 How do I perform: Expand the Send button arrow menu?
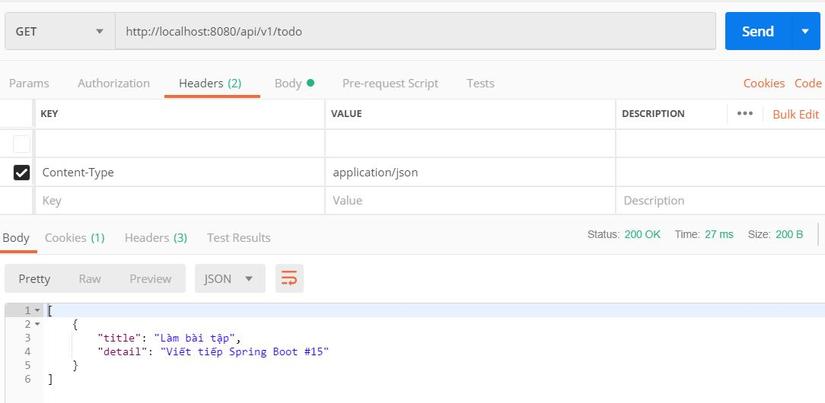click(805, 31)
